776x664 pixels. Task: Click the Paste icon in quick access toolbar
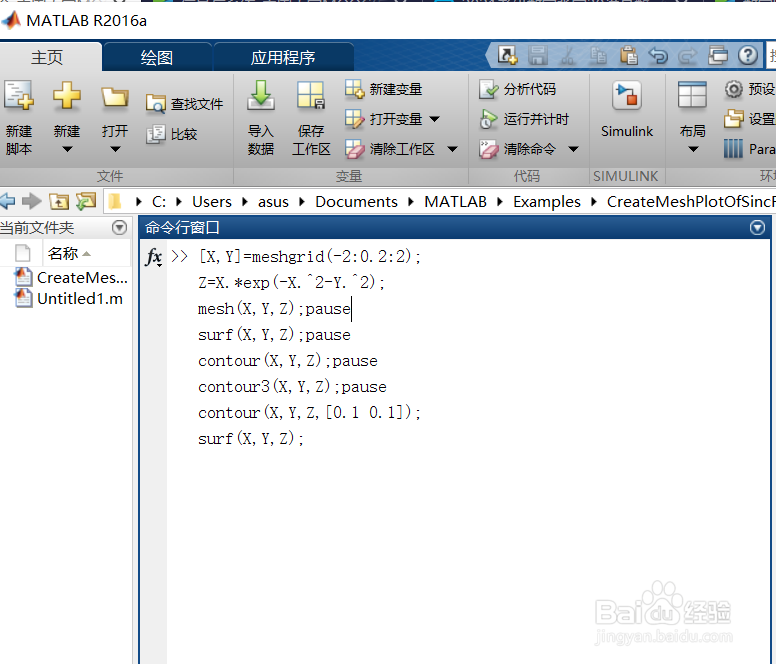tap(629, 55)
